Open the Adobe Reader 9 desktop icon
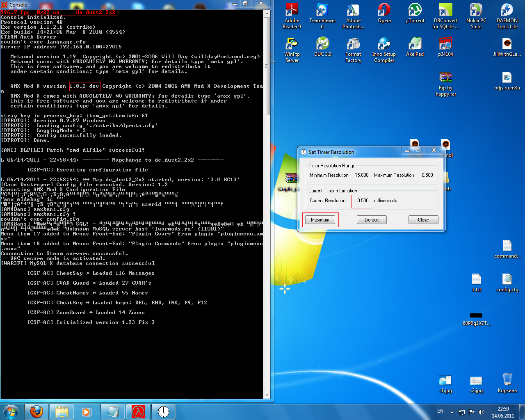 292,16
